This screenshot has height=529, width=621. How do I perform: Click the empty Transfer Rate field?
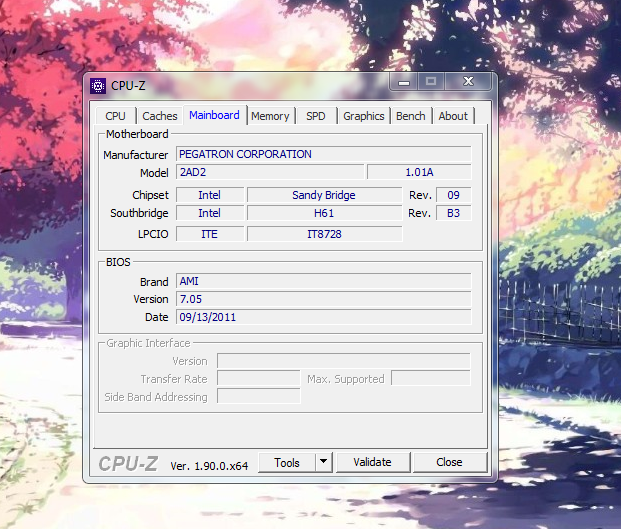[x=259, y=379]
